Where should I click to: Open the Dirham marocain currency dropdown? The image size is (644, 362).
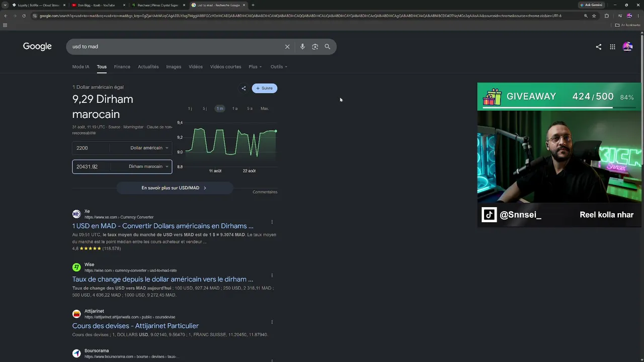[x=148, y=166]
